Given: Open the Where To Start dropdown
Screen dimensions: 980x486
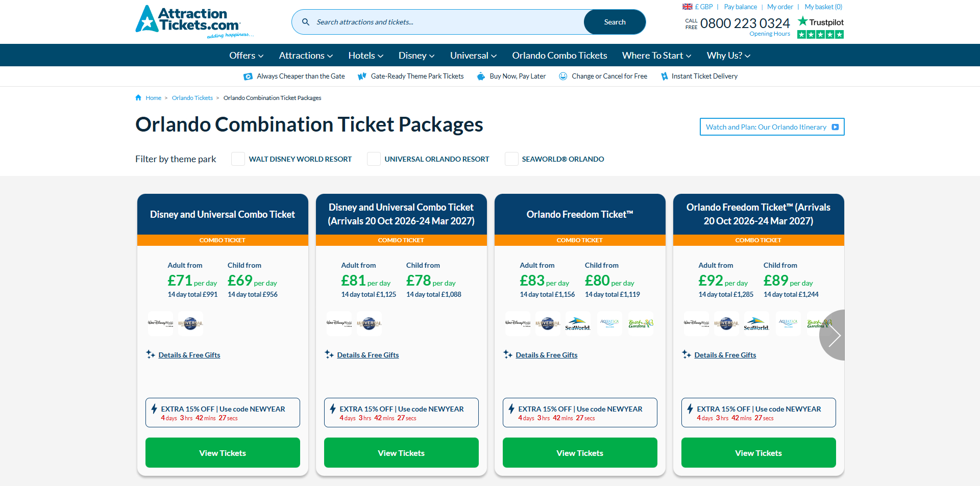Looking at the screenshot, I should tap(656, 55).
